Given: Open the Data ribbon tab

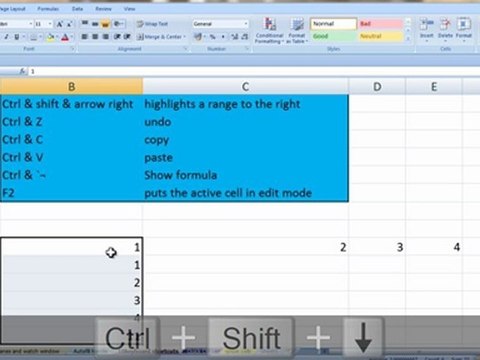Looking at the screenshot, I should (x=77, y=9).
